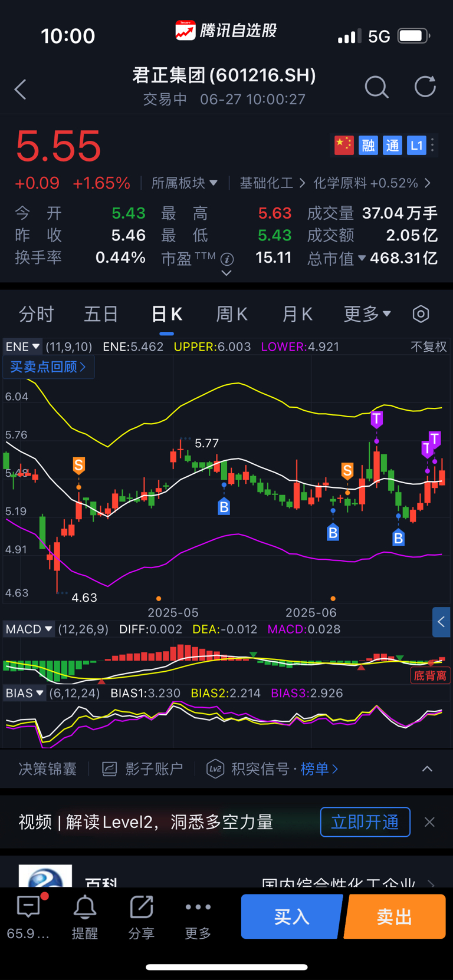Switch to the 分时 tab

click(36, 314)
